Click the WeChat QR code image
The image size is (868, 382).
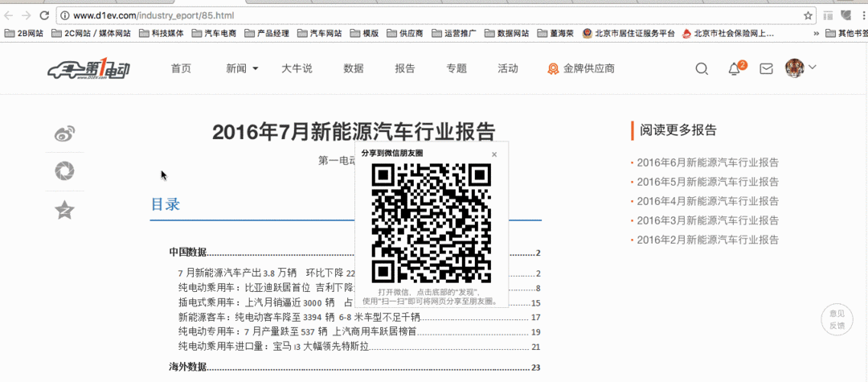tap(432, 223)
